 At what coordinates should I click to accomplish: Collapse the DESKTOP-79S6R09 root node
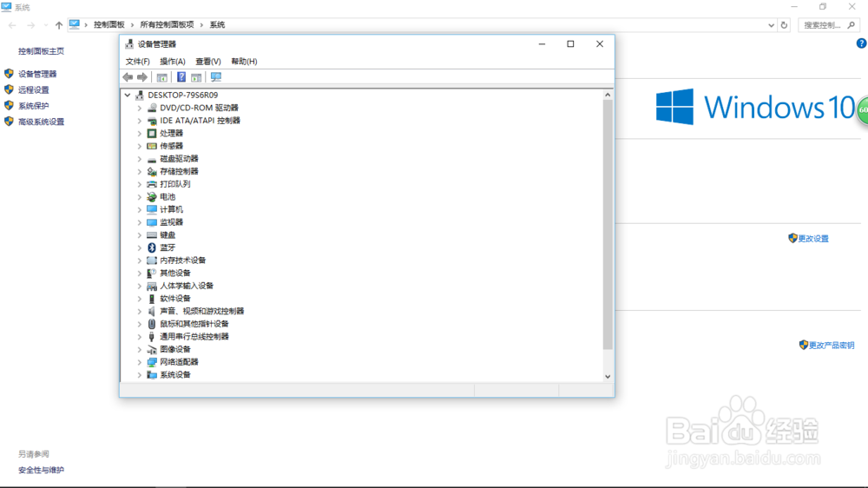[x=128, y=96]
